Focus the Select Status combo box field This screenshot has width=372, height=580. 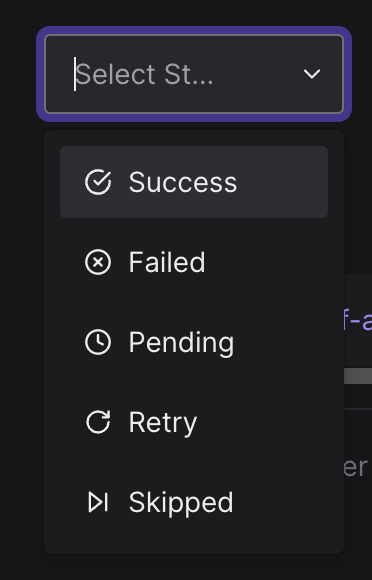pyautogui.click(x=194, y=74)
